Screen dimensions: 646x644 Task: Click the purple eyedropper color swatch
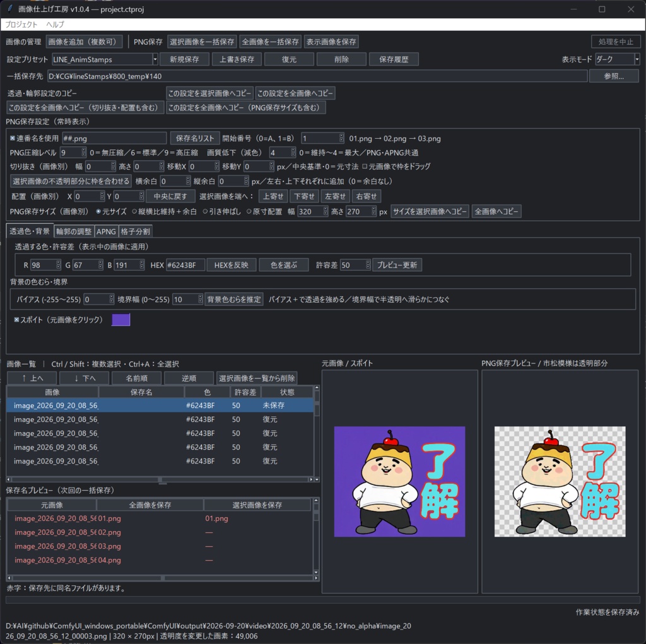(120, 320)
